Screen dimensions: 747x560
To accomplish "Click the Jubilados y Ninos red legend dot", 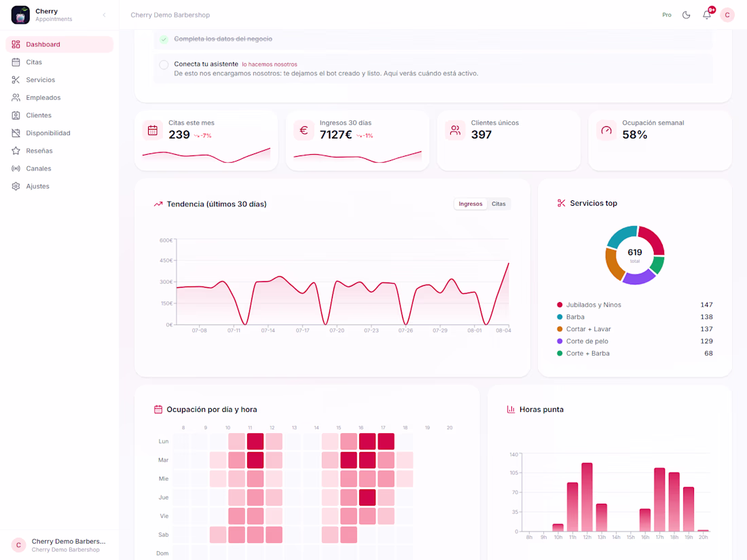I will coord(560,305).
